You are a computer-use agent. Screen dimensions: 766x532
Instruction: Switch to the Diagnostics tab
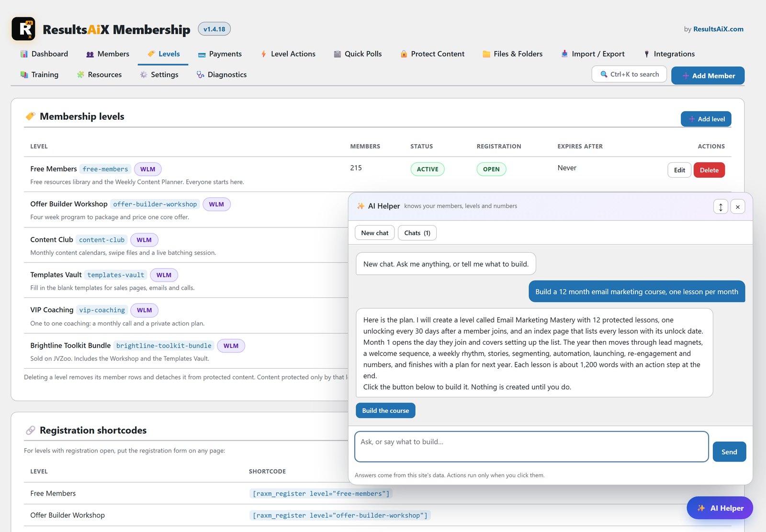coord(221,75)
